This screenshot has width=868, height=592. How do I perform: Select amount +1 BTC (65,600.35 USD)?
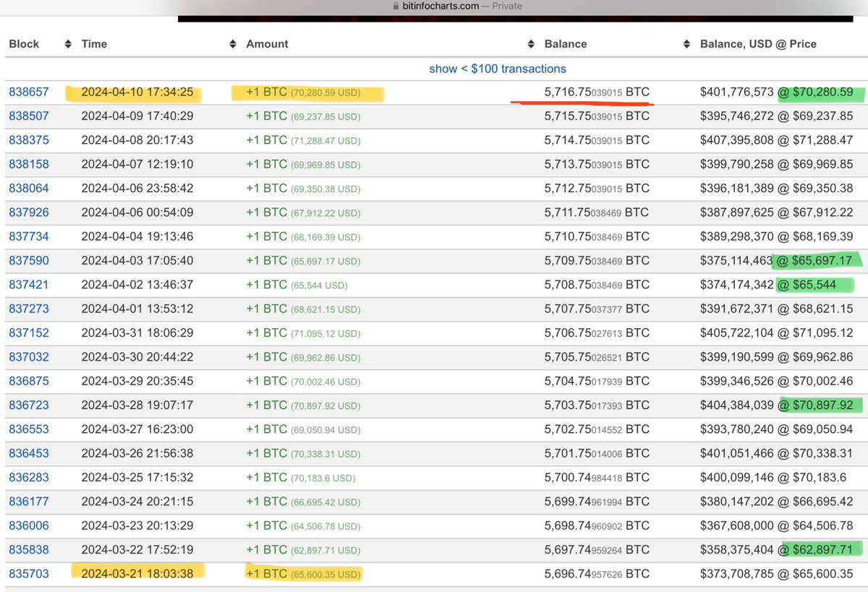tap(303, 574)
